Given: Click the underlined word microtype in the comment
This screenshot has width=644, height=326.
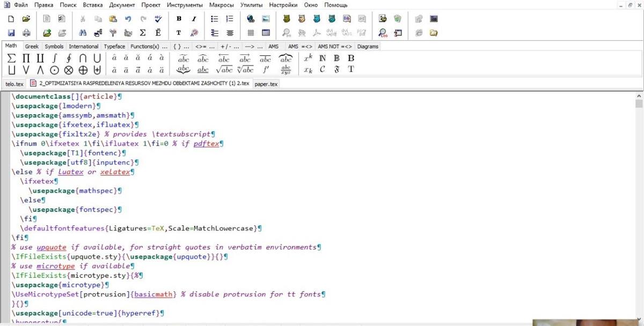Looking at the screenshot, I should 56,266.
